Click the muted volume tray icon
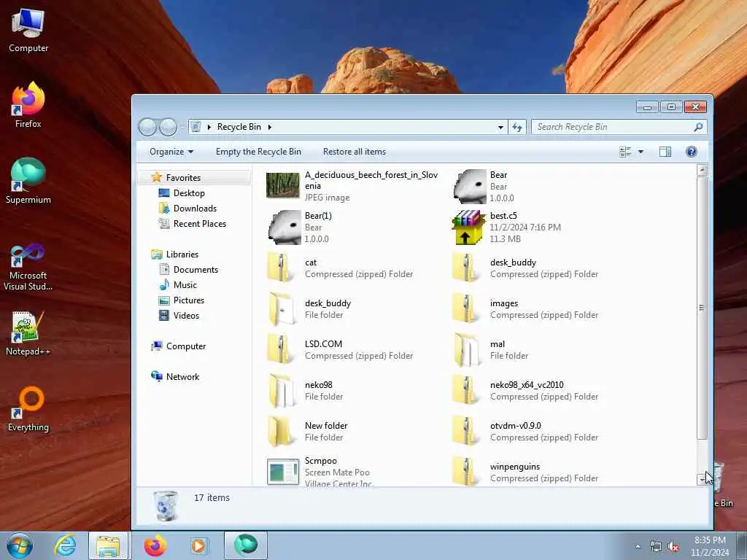Image resolution: width=747 pixels, height=560 pixels. click(x=673, y=546)
